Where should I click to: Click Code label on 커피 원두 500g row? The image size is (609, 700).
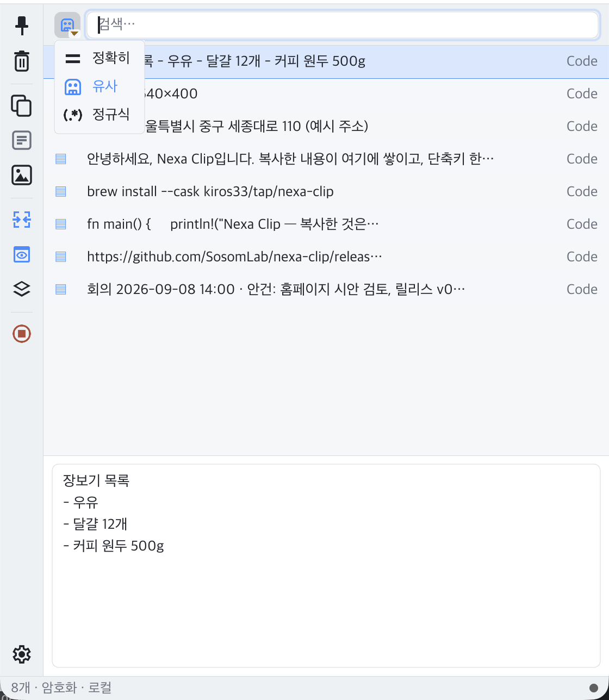coord(582,61)
